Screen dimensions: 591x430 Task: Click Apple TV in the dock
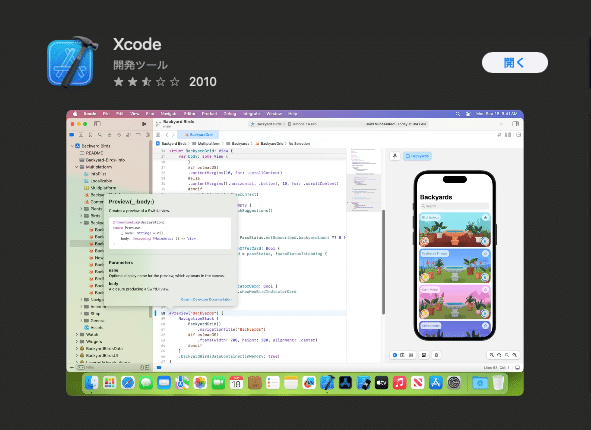point(381,383)
